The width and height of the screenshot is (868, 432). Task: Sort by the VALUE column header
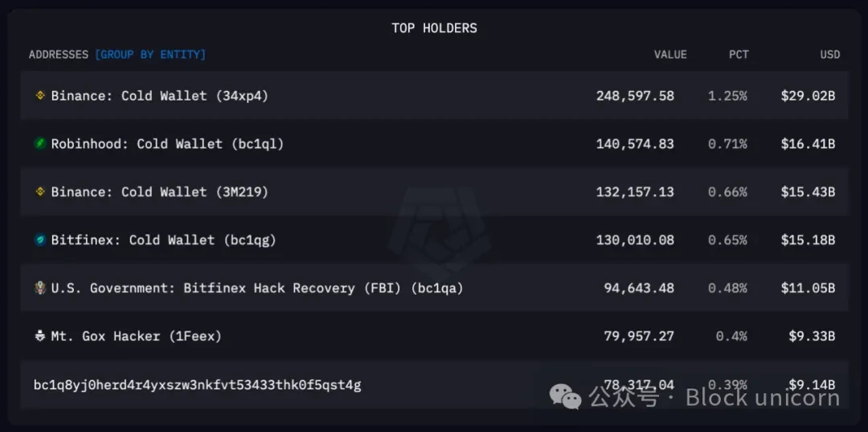[670, 55]
